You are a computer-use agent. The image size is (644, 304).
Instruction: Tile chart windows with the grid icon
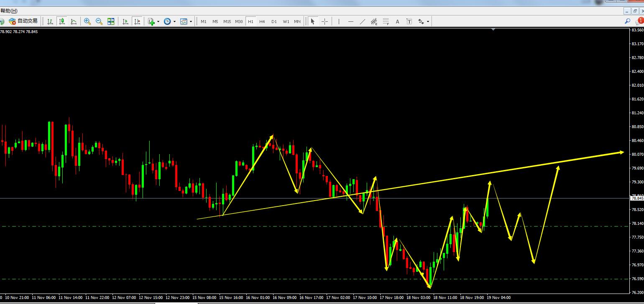point(111,21)
